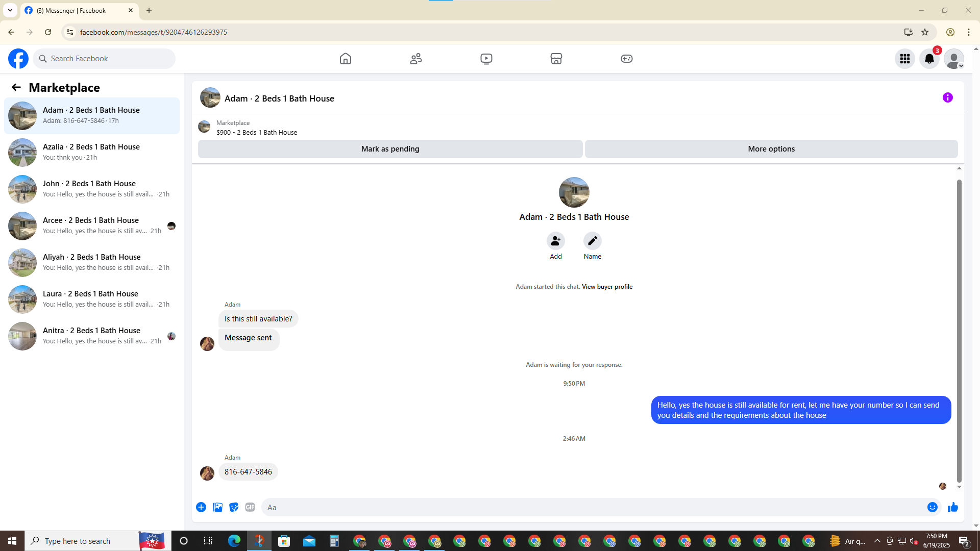This screenshot has width=980, height=551.
Task: Click the chat scroll-down arrow
Action: tap(959, 487)
